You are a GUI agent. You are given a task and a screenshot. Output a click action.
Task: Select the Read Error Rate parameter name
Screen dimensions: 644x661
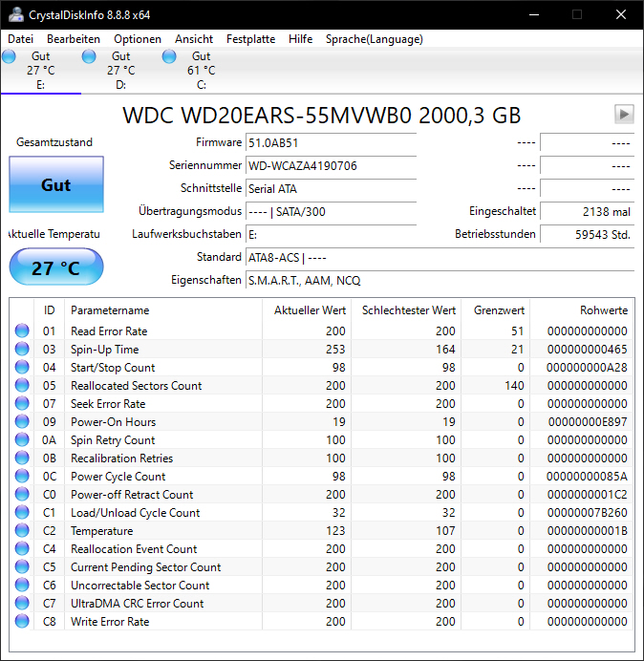click(109, 331)
